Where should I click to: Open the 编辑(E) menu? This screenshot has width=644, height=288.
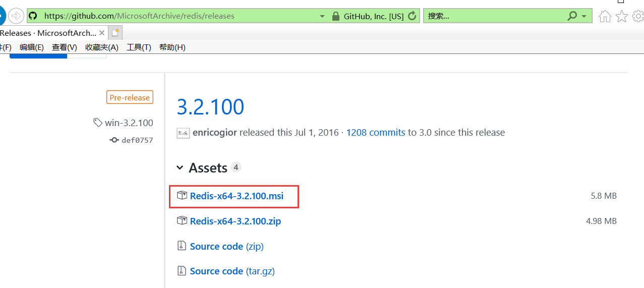[x=32, y=47]
